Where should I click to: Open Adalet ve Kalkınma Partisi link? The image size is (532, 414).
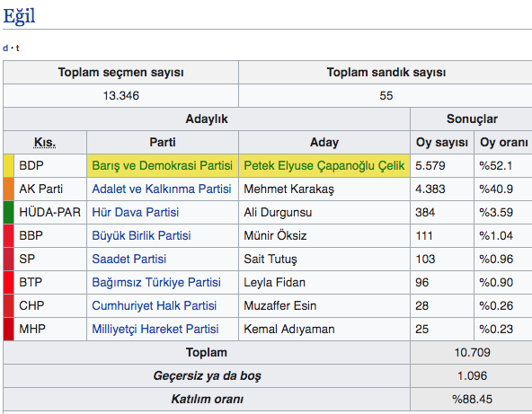(x=162, y=189)
